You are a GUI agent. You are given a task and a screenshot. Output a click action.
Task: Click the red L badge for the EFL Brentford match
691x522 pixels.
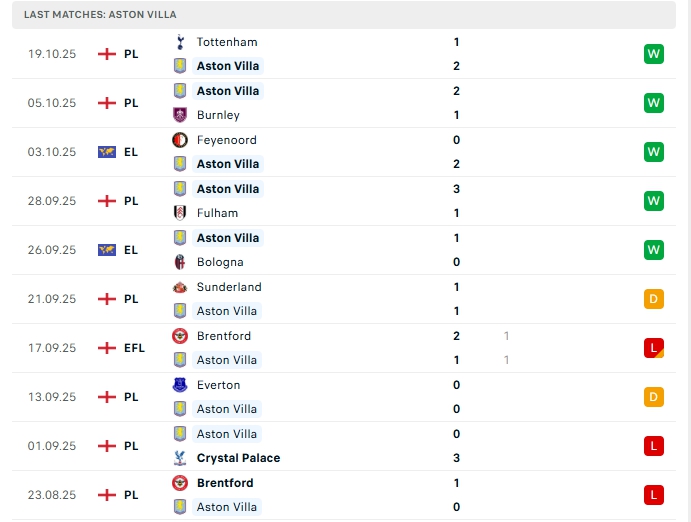[x=654, y=348]
